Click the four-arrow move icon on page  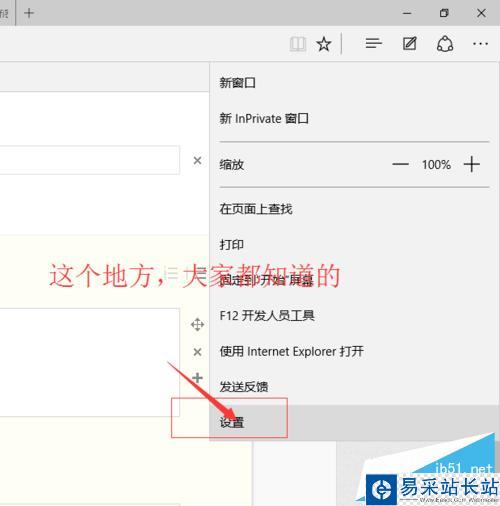click(x=197, y=324)
